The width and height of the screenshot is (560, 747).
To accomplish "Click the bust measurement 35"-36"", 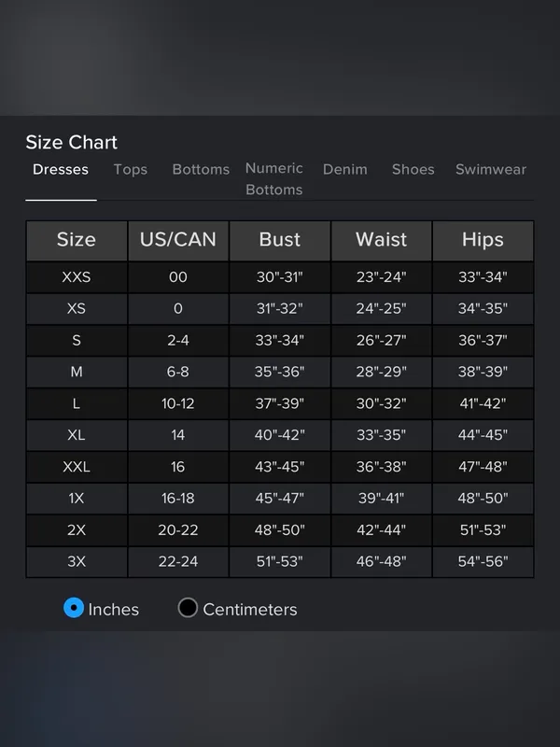I will pos(280,372).
